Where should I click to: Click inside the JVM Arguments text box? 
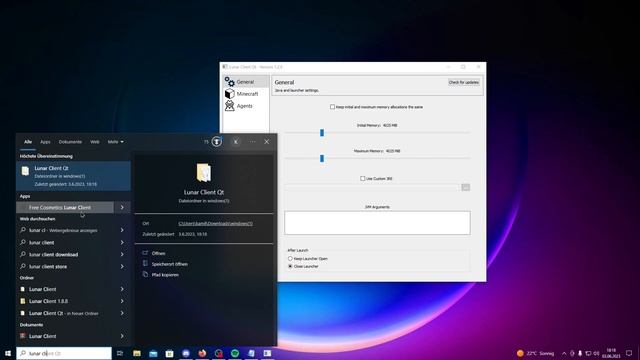pyautogui.click(x=377, y=223)
